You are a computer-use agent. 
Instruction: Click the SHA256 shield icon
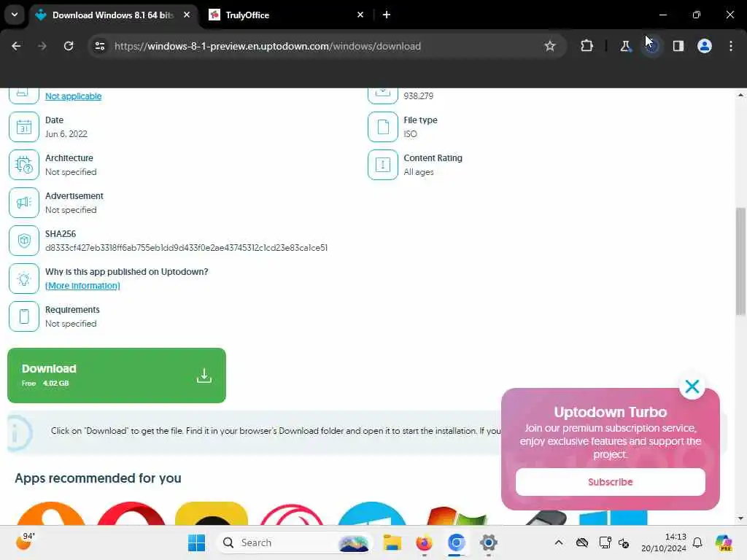24,241
